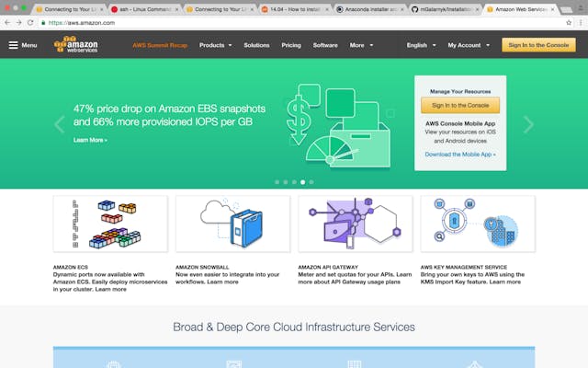Select the first carousel dot indicator
The width and height of the screenshot is (588, 368).
(x=277, y=182)
